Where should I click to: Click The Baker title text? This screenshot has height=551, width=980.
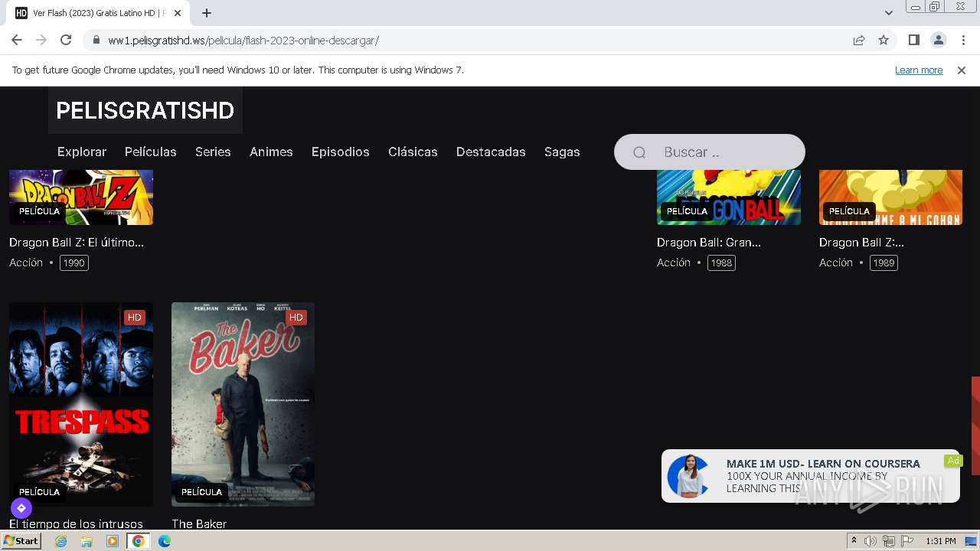click(199, 523)
